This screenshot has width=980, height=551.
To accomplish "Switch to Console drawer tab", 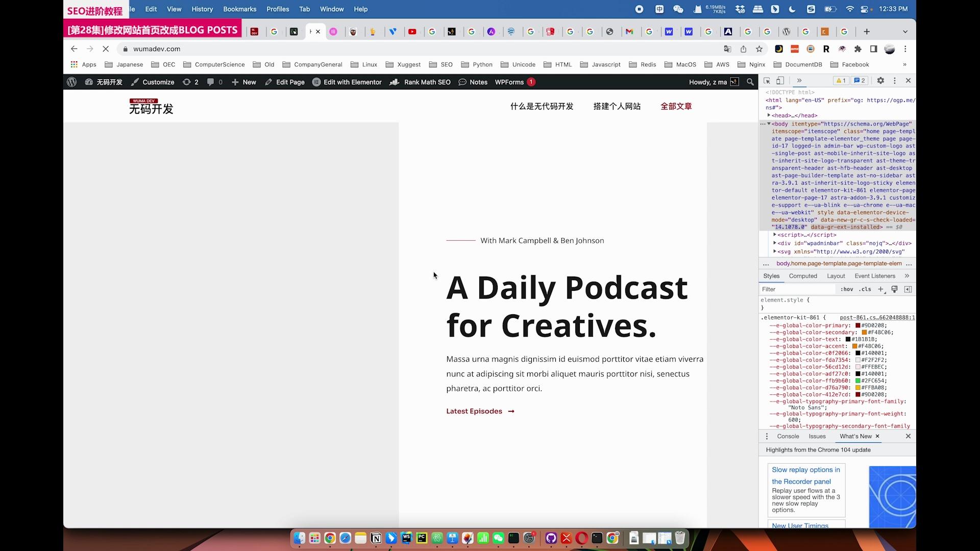I will [x=788, y=436].
